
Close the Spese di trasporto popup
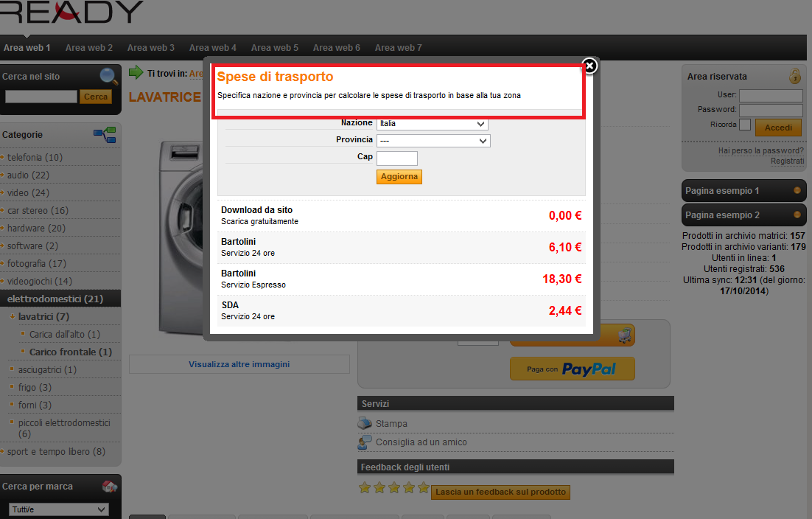(x=589, y=66)
